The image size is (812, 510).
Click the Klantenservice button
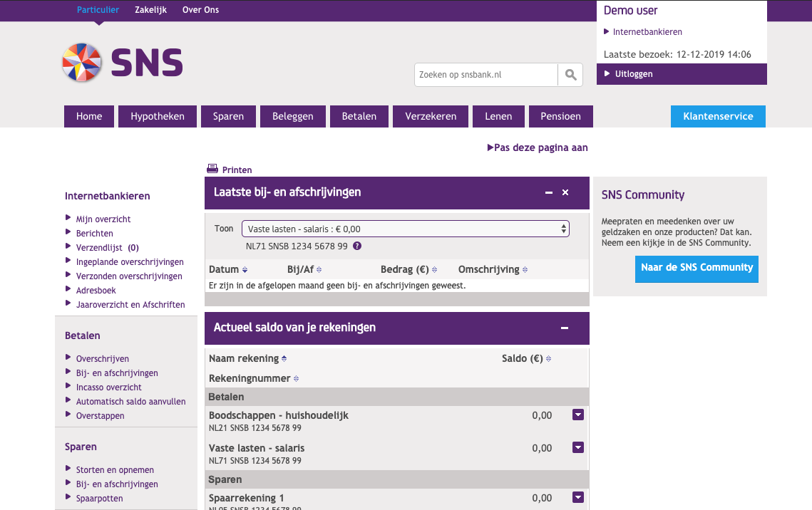click(x=719, y=116)
